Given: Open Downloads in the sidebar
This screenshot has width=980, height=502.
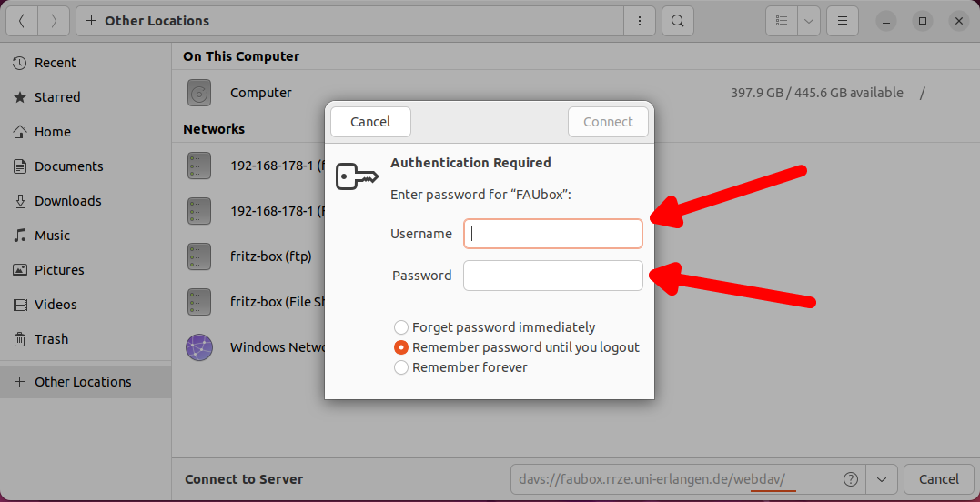Looking at the screenshot, I should pyautogui.click(x=67, y=201).
